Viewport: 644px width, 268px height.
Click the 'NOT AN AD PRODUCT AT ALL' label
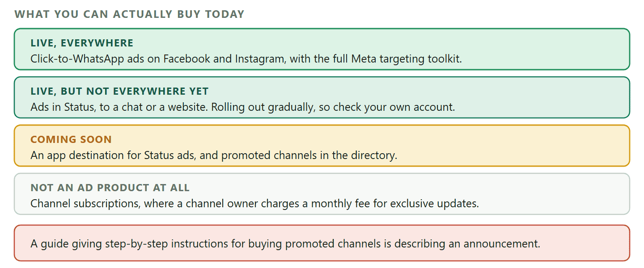110,188
